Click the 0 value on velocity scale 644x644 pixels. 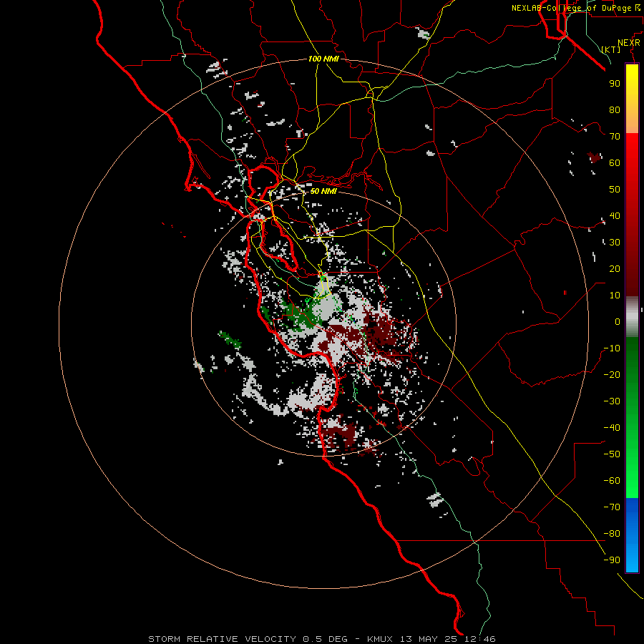pos(618,321)
